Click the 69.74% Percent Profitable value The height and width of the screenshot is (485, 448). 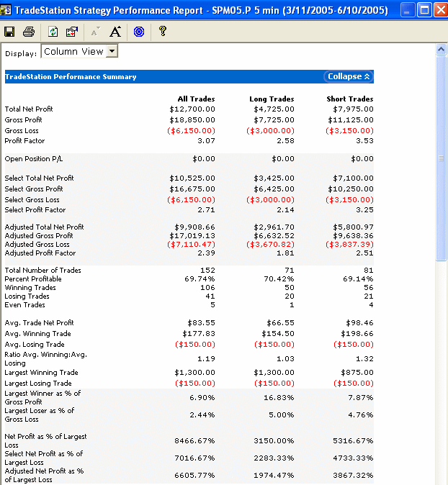200,279
